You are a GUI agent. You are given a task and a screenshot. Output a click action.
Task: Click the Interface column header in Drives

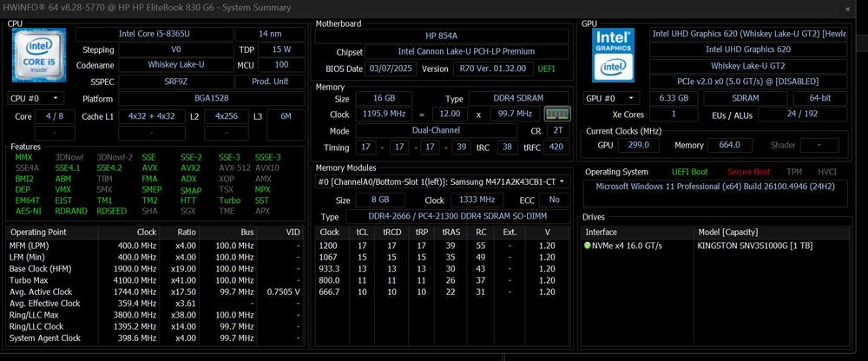coord(637,232)
